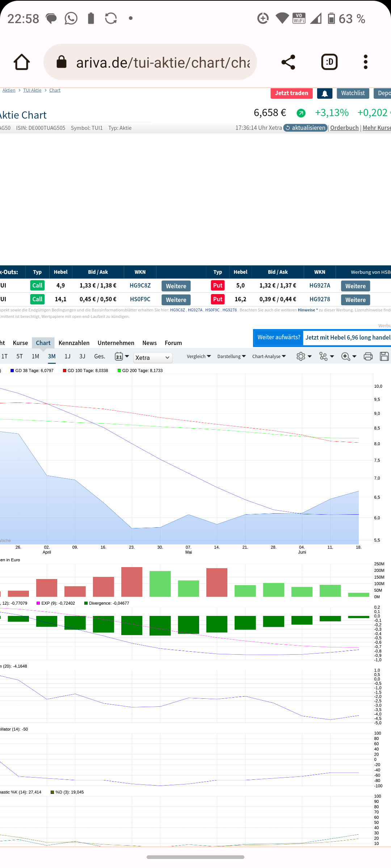This screenshot has width=391, height=868.
Task: Select the 1T chart period
Action: tap(4, 356)
